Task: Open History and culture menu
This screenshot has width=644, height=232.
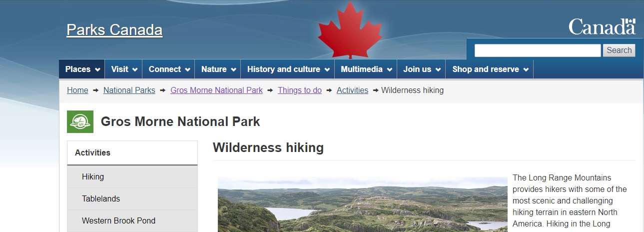Action: 288,69
